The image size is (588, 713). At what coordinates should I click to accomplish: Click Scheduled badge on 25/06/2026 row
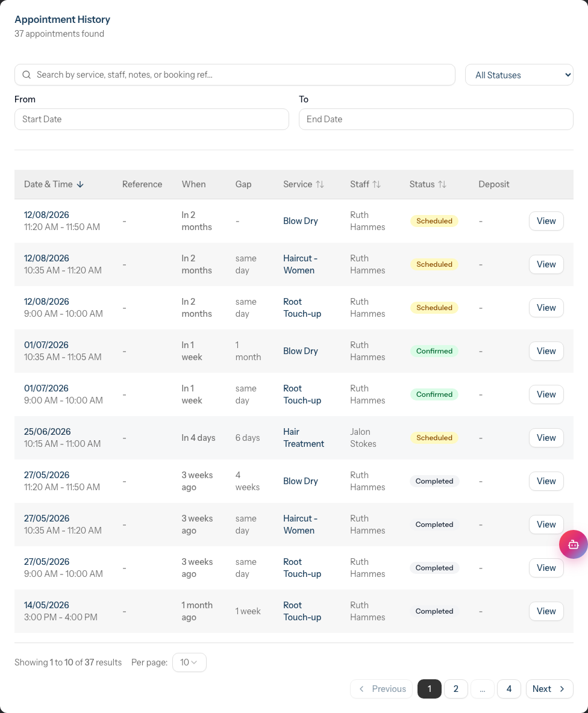(434, 438)
